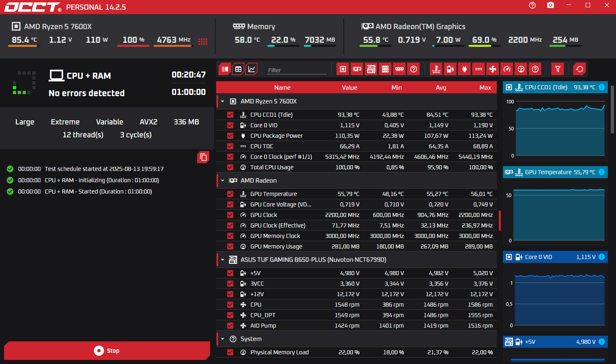Uncheck the CPU CCD1 (Tdie) checkbox
Viewport: 616px width, 364px height.
click(x=230, y=115)
